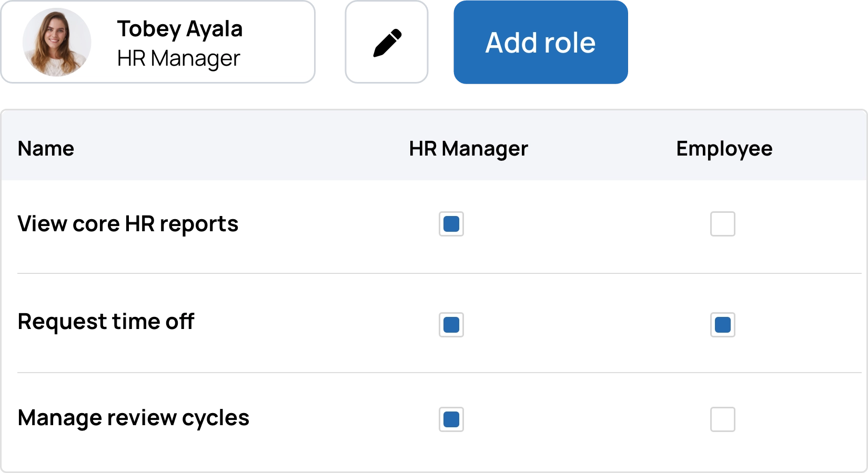Click HR Manager subtitle under Tobey Ayala

(178, 58)
